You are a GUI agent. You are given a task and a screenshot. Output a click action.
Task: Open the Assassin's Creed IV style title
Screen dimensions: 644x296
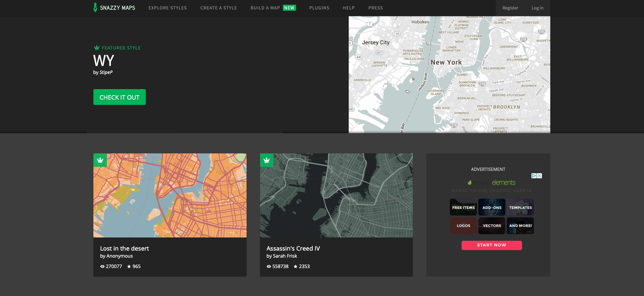pyautogui.click(x=293, y=248)
